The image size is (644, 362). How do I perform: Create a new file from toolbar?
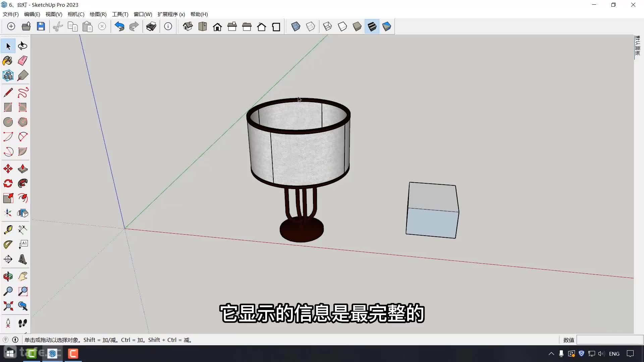point(11,26)
